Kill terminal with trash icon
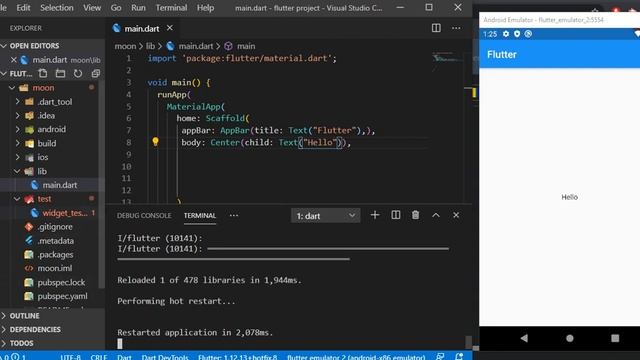The image size is (640, 360). coord(415,215)
